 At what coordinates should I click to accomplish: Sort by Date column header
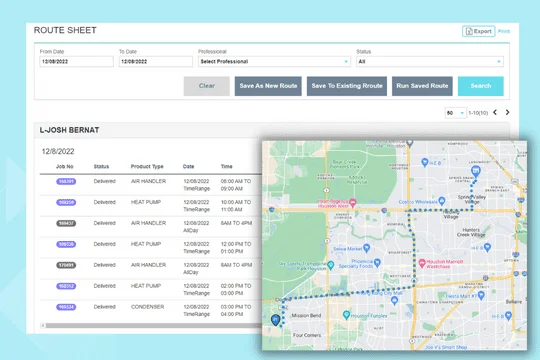click(188, 166)
